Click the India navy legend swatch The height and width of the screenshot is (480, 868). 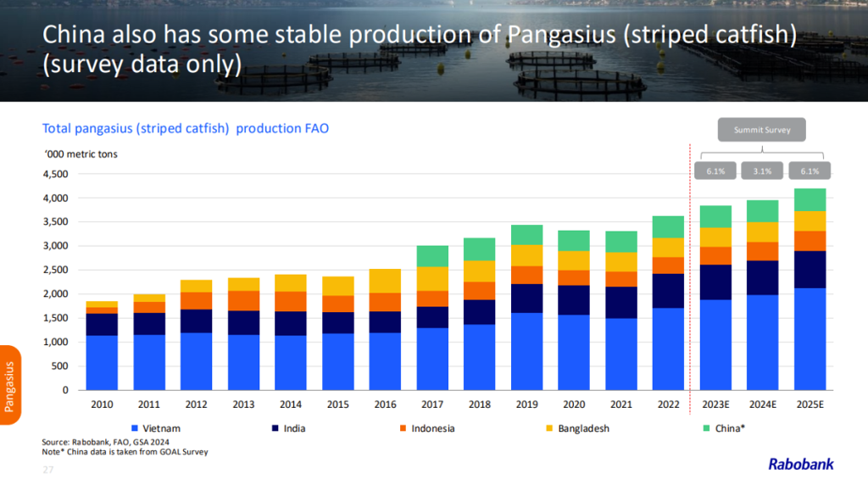point(276,428)
